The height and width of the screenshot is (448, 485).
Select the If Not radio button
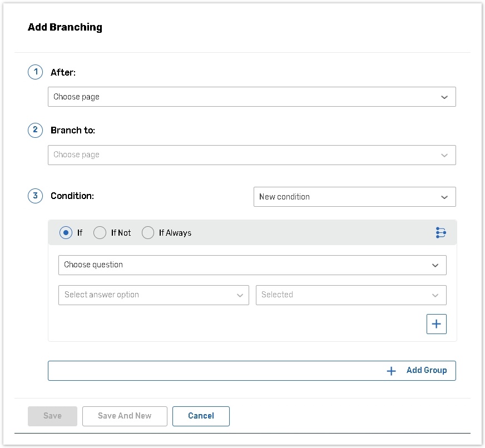100,233
